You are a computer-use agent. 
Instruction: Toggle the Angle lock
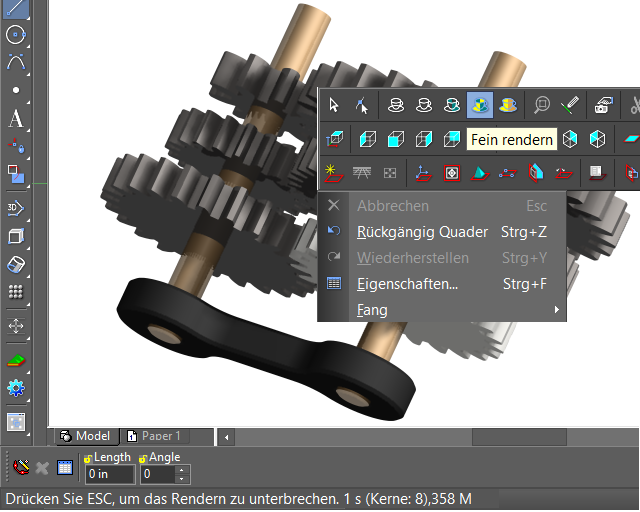143,459
